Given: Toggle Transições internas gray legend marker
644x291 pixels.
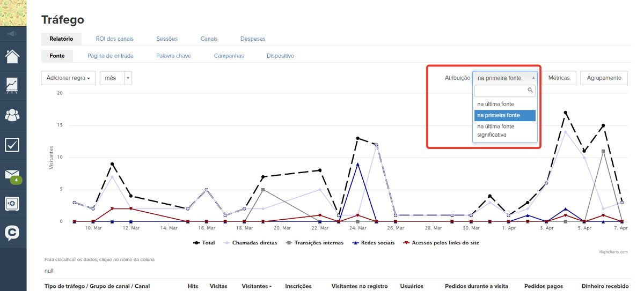Looking at the screenshot, I should coord(288,243).
